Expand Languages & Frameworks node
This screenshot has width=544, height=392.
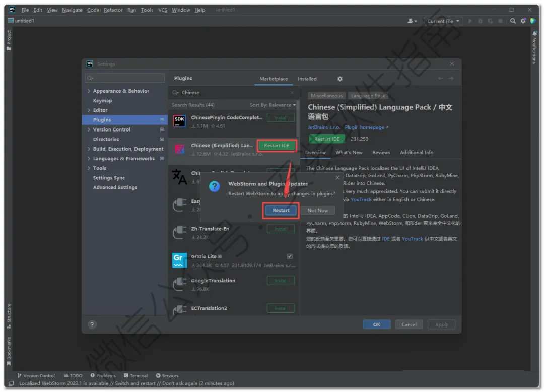click(89, 159)
